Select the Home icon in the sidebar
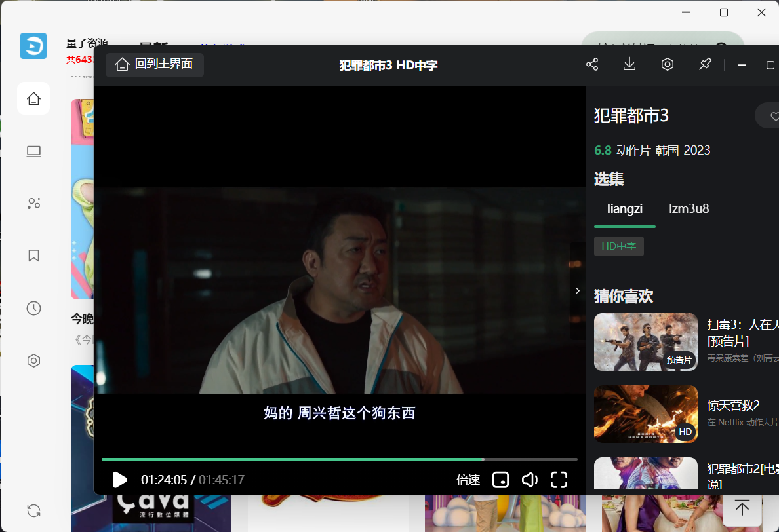 [x=33, y=98]
